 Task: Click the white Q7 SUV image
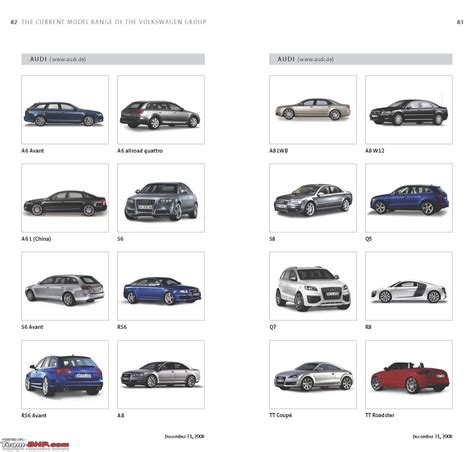pos(313,286)
